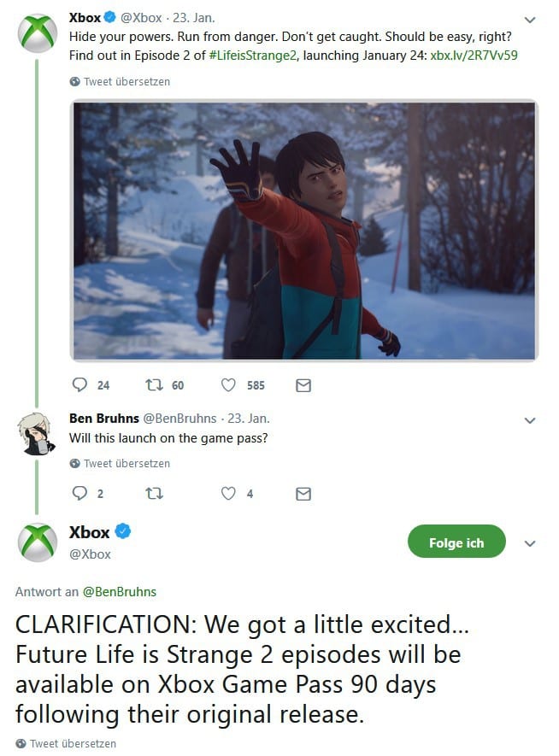Image resolution: width=559 pixels, height=756 pixels.
Task: Toggle the green Folge ich follow button
Action: click(456, 542)
